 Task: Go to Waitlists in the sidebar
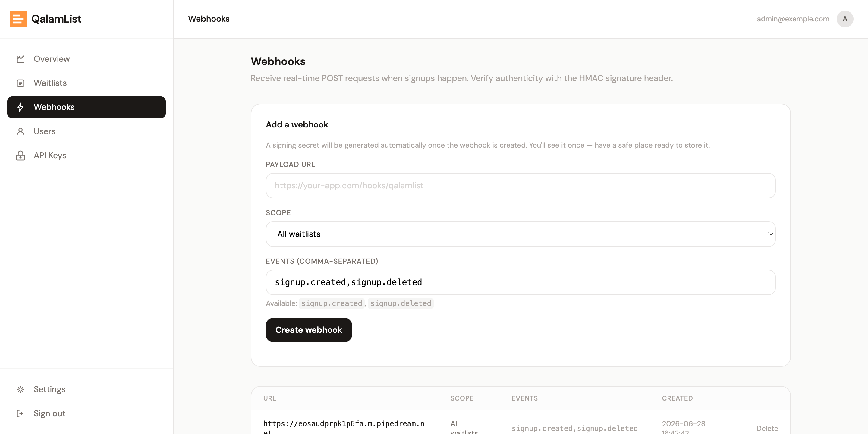(86, 83)
